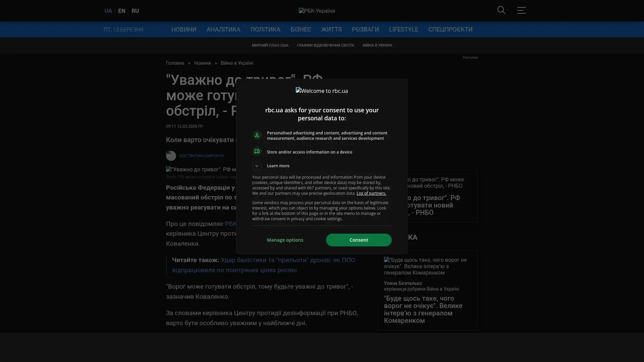Click Війна в Україні breadcrumb link
The width and height of the screenshot is (644, 362).
coord(237,63)
